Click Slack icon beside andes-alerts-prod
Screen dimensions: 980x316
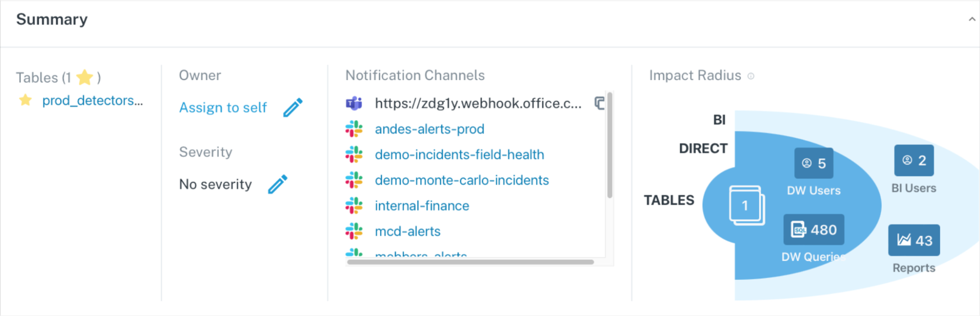point(354,129)
